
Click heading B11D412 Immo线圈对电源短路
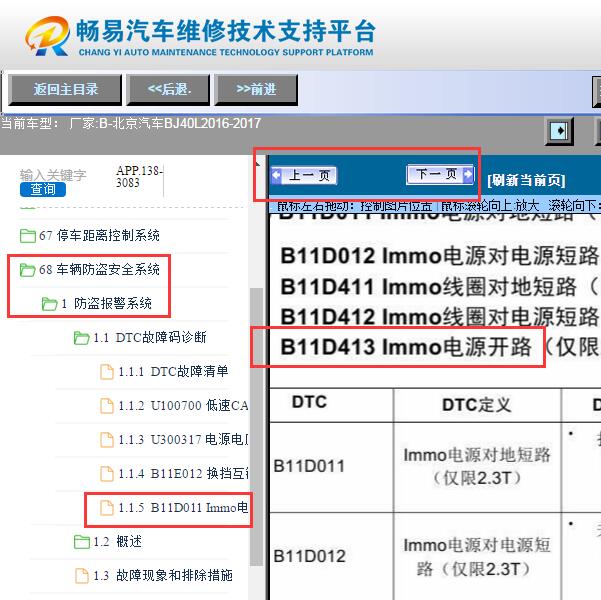[439, 317]
